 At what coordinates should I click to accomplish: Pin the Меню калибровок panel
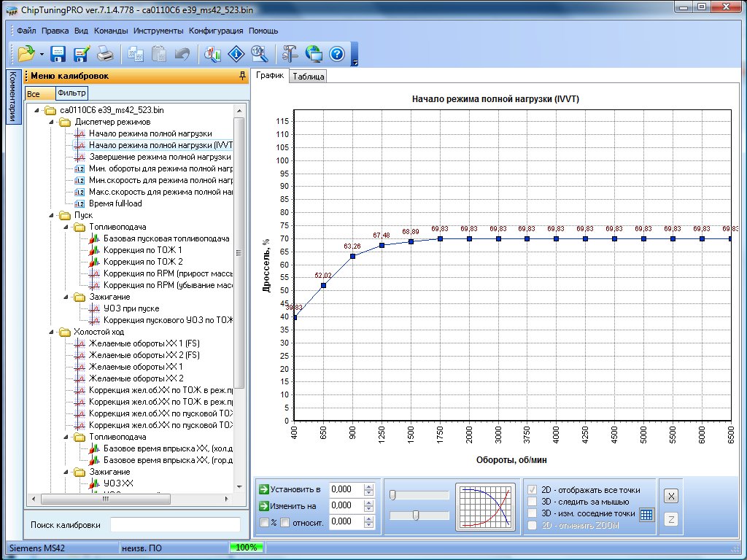pos(242,76)
